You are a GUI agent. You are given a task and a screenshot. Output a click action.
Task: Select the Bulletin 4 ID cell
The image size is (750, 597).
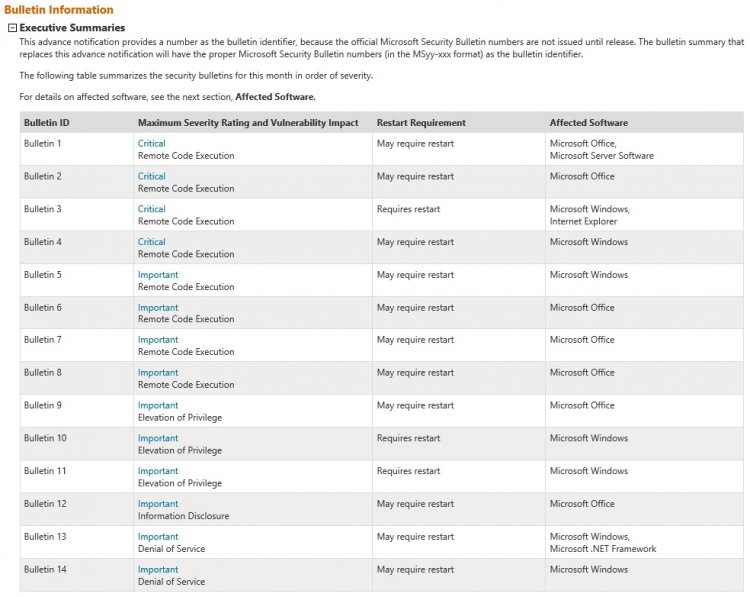pyautogui.click(x=77, y=248)
